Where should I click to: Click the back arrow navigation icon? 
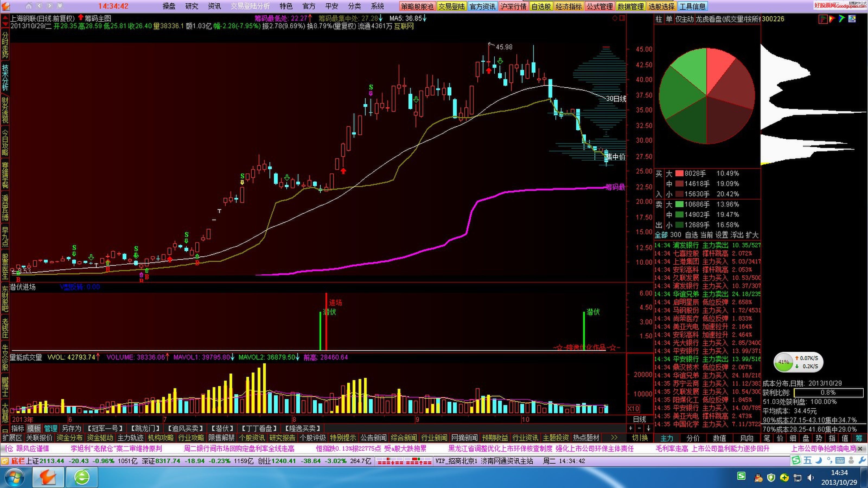pyautogui.click(x=39, y=6)
